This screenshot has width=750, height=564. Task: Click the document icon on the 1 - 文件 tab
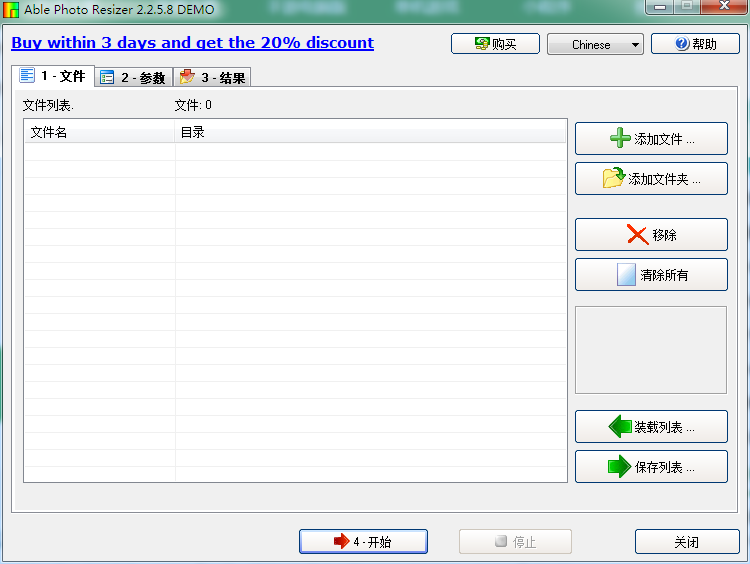pyautogui.click(x=27, y=75)
